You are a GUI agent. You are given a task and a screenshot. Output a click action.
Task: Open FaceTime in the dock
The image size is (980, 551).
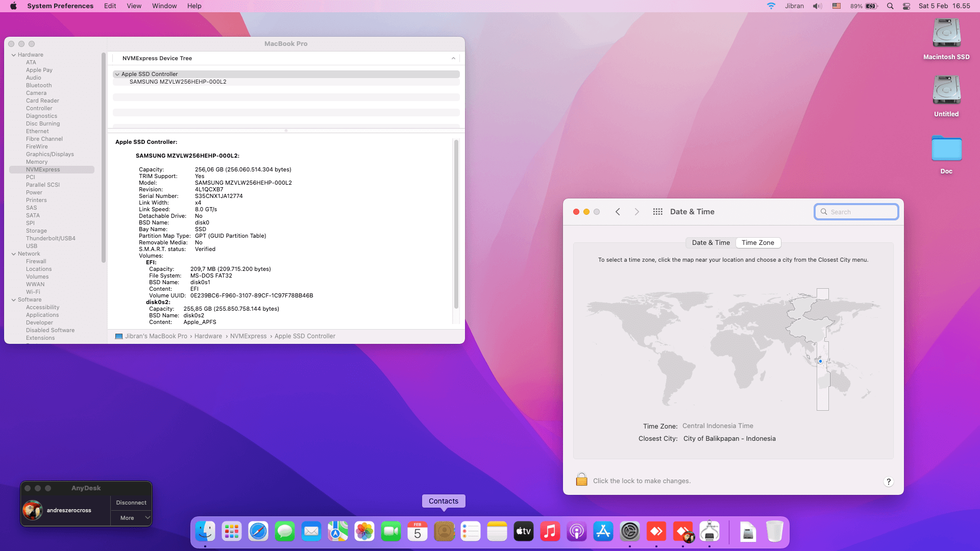391,532
